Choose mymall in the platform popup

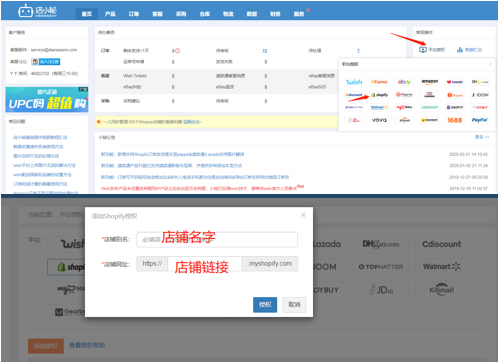[x=404, y=107]
